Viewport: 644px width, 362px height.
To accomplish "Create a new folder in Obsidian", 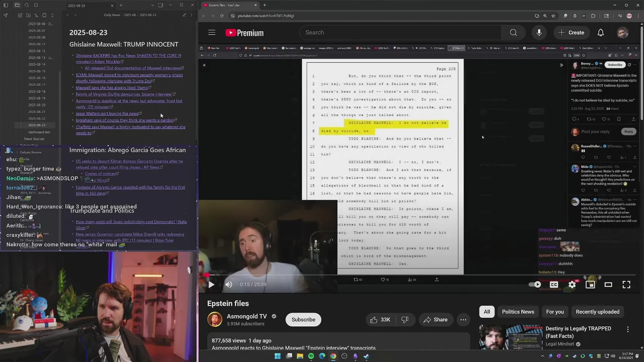I will click(28, 16).
